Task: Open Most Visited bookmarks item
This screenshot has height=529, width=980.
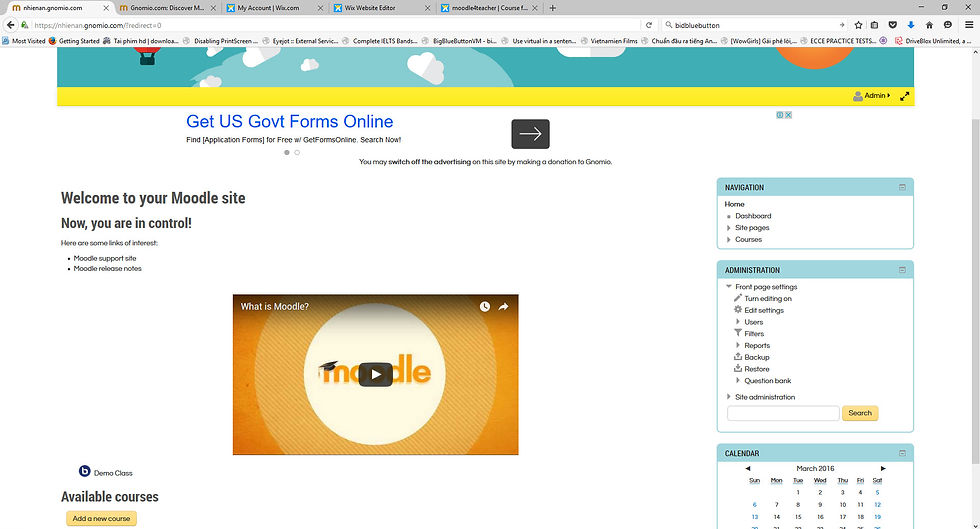Action: 24,41
